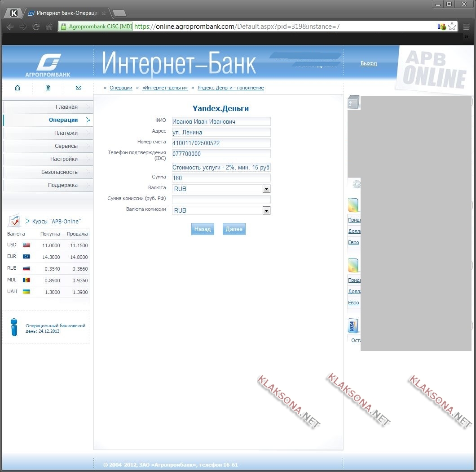The width and height of the screenshot is (476, 472).
Task: Click the RUB Russian flag icon
Action: point(26,268)
